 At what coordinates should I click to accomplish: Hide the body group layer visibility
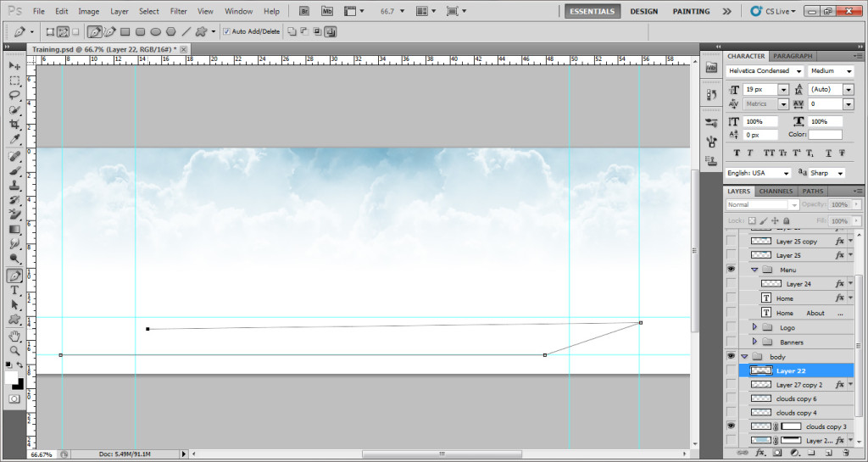[732, 356]
